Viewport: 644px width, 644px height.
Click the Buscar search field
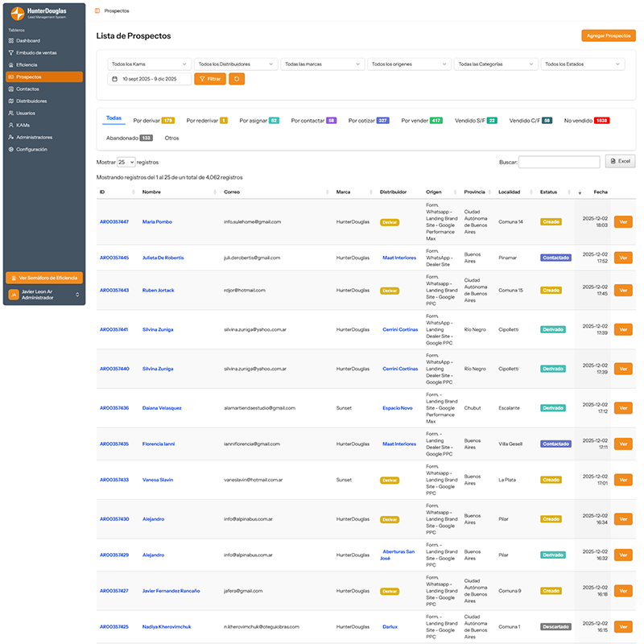pyautogui.click(x=559, y=162)
